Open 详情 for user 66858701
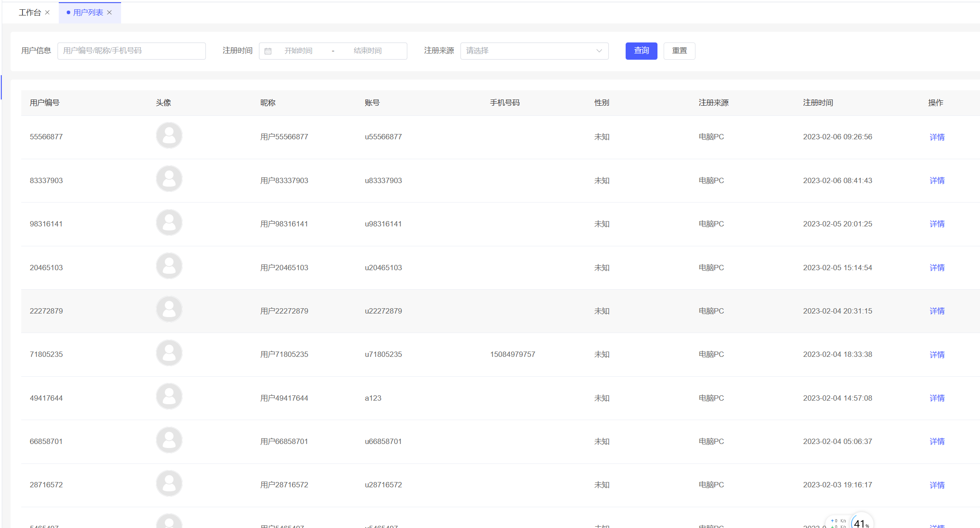The image size is (980, 528). tap(937, 441)
